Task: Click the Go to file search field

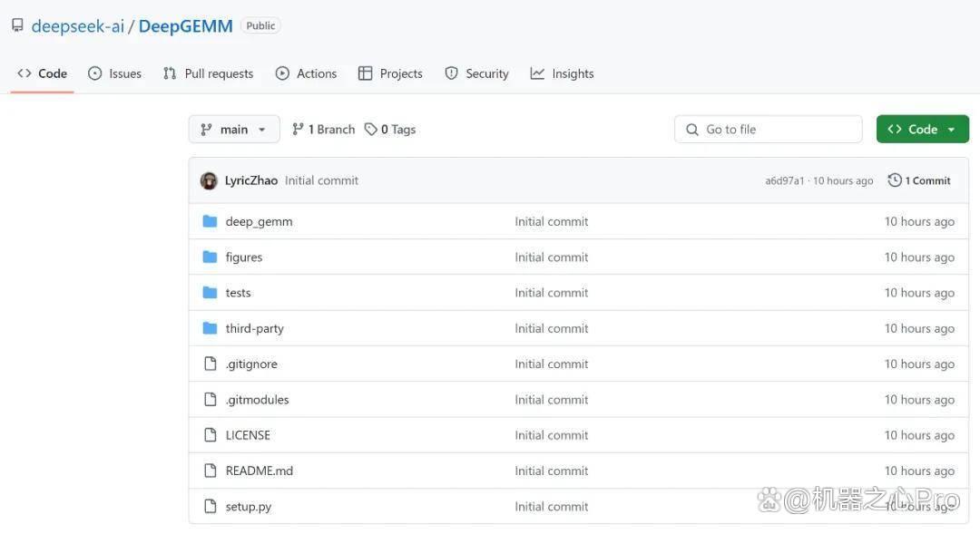Action: click(769, 130)
